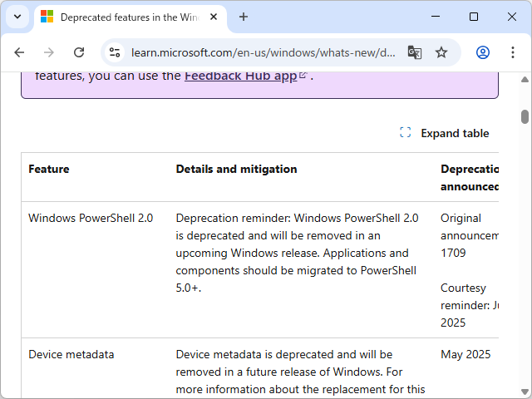Minimize the Chrome window

436,17
